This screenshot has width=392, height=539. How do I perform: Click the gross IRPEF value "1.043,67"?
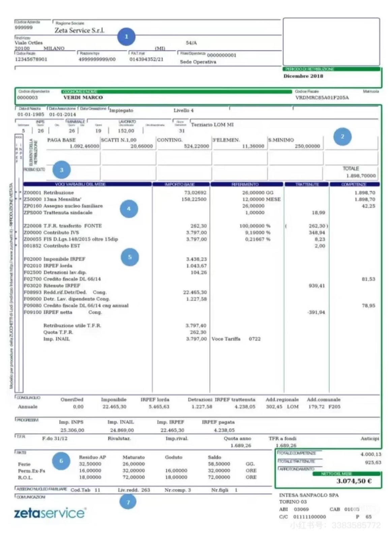(x=196, y=266)
